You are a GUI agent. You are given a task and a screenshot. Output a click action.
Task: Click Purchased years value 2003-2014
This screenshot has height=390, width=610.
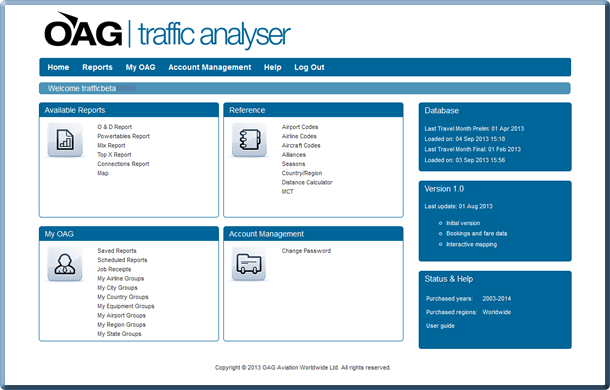tap(496, 299)
